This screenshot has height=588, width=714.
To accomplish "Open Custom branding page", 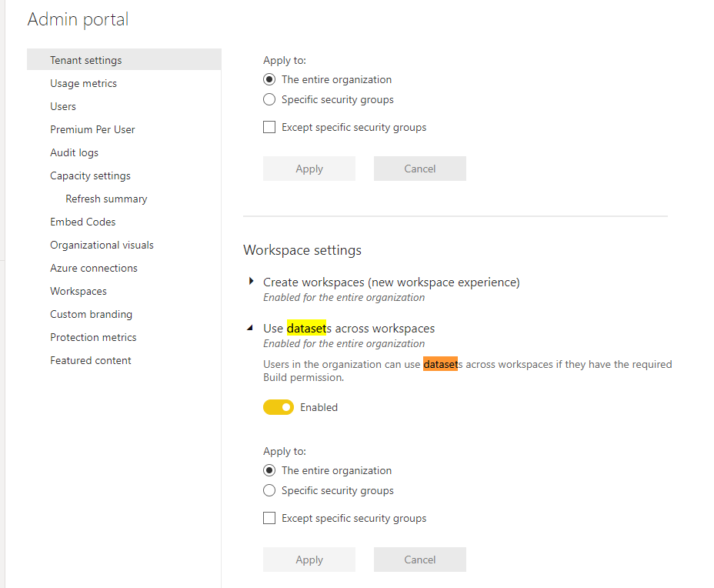I will click(x=91, y=314).
